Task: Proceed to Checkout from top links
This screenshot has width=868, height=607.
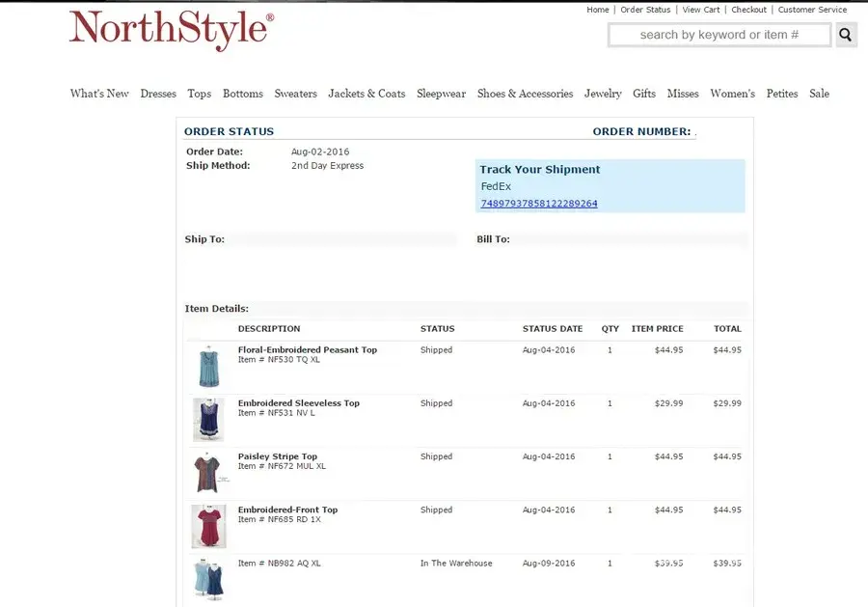Action: coord(748,10)
